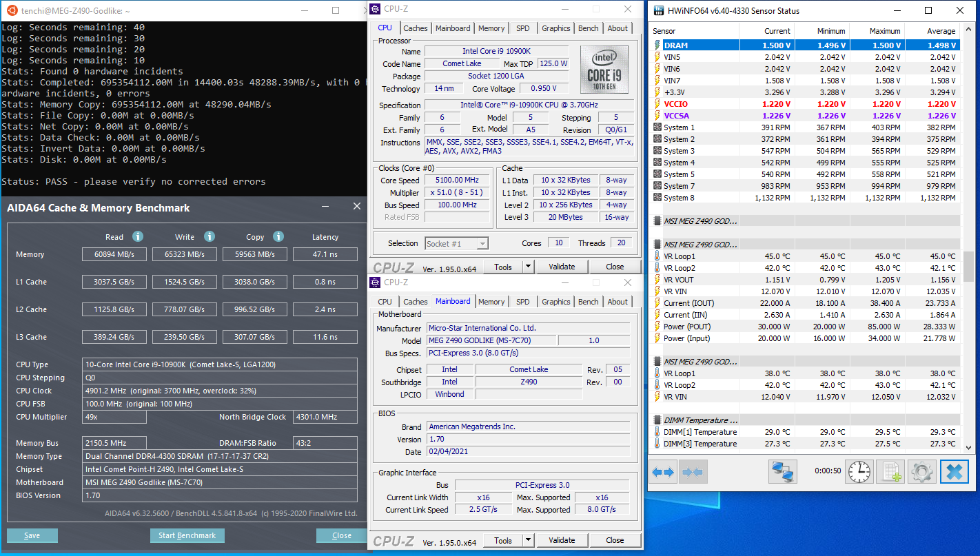The height and width of the screenshot is (556, 980).
Task: Maximize the terminal window
Action: click(336, 10)
